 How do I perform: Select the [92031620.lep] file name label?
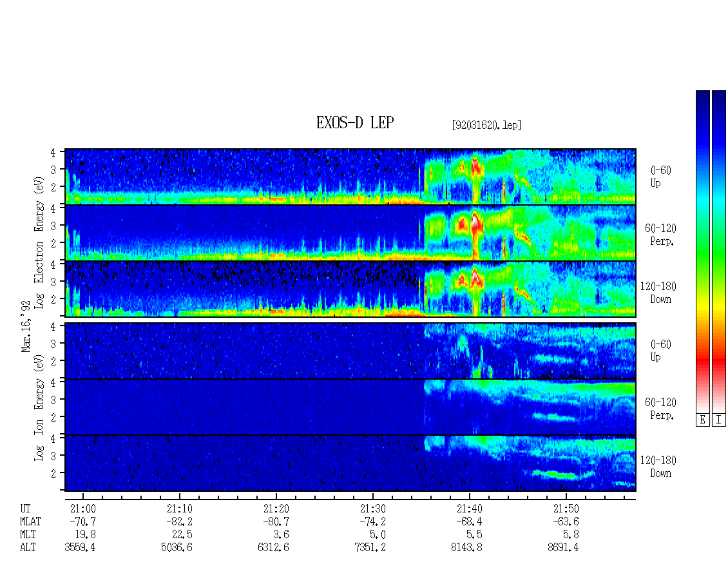pyautogui.click(x=486, y=125)
